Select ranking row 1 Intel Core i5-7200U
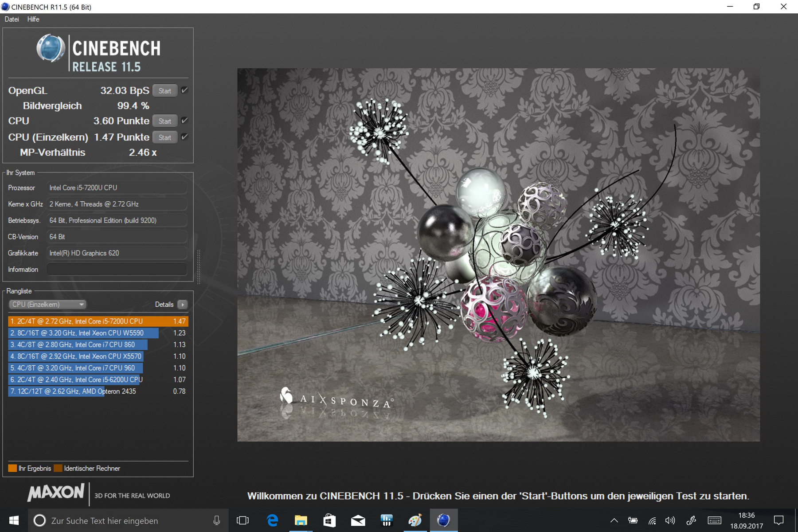 pyautogui.click(x=98, y=321)
